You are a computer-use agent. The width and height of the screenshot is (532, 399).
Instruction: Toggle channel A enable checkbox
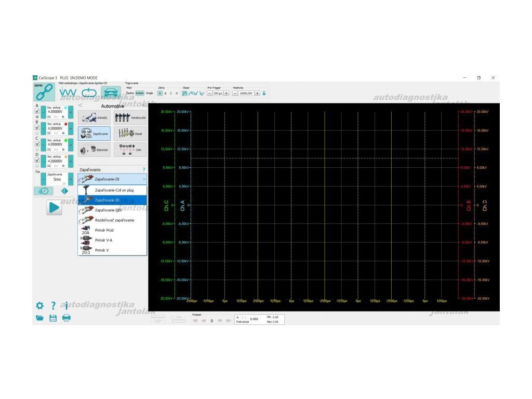[x=37, y=111]
